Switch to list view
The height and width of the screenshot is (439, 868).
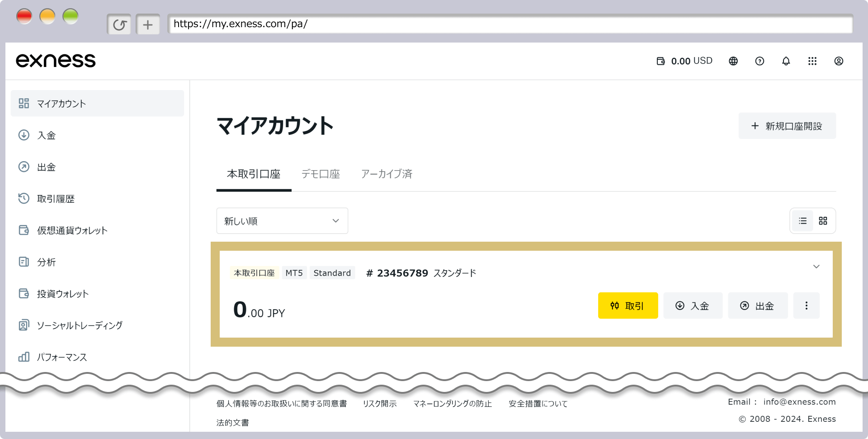coord(802,221)
